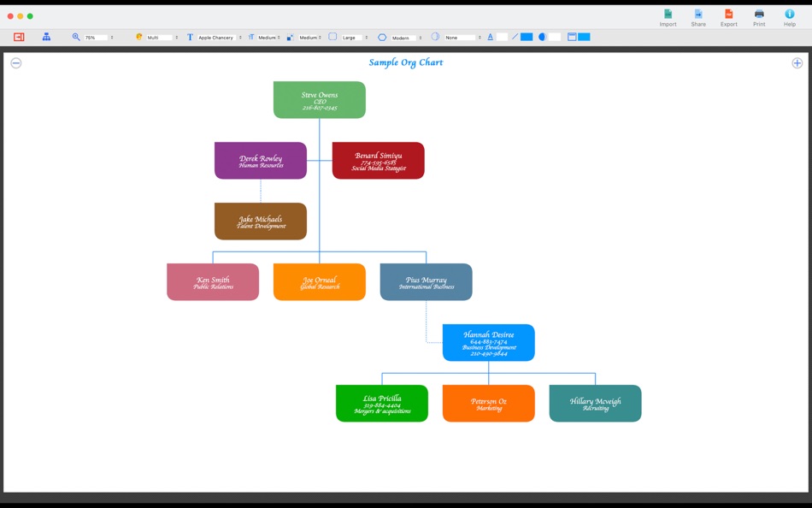Screen dimensions: 812x508
Task: Select the Hillary Mcveigh Recruiting box
Action: click(x=596, y=404)
